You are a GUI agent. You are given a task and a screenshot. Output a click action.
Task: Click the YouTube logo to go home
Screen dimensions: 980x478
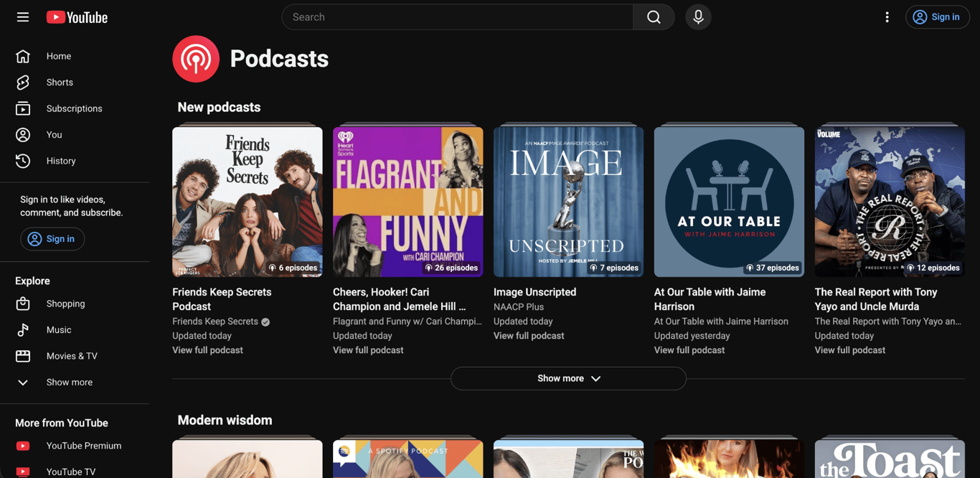point(76,17)
